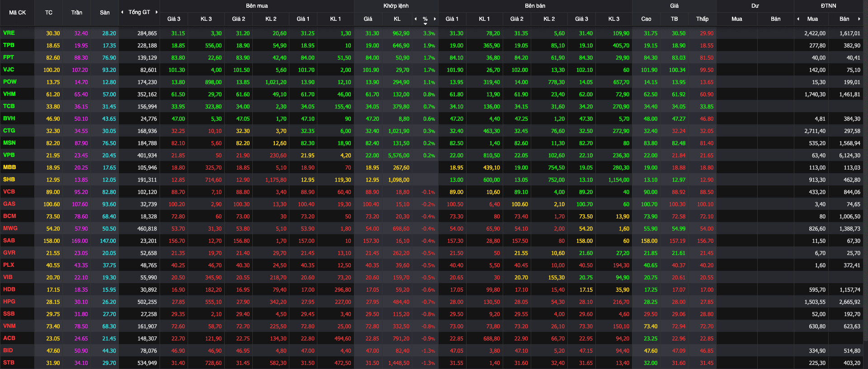The image size is (868, 369).
Task: Open the STB stock symbol
Action: (x=9, y=363)
